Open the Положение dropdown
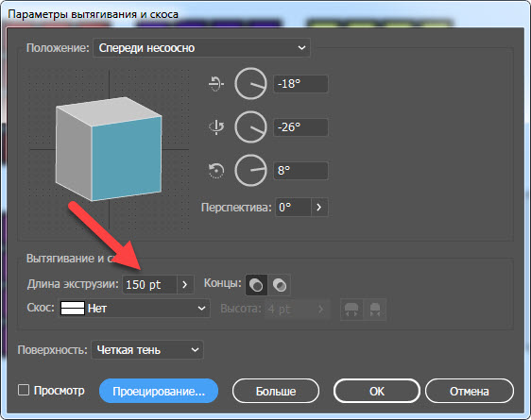 [201, 48]
